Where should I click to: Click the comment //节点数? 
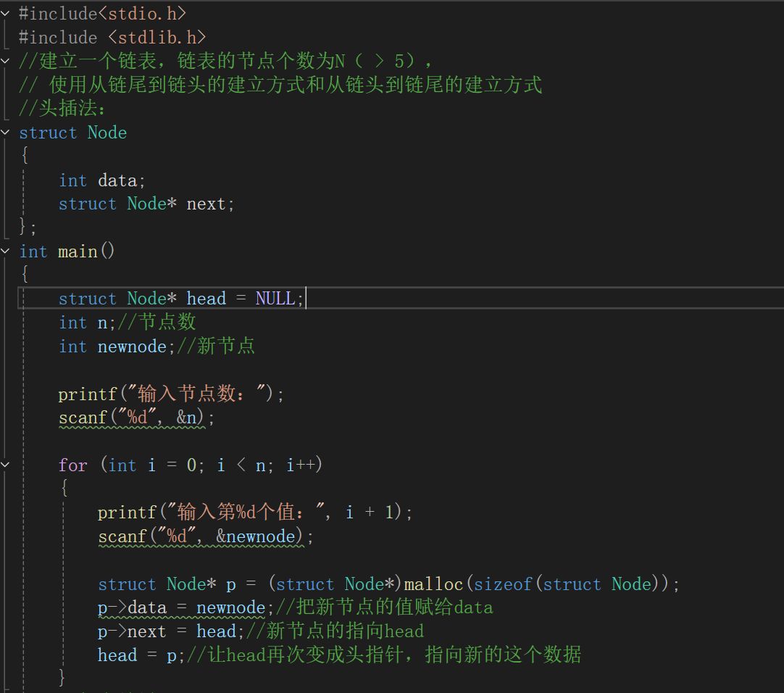click(x=157, y=323)
